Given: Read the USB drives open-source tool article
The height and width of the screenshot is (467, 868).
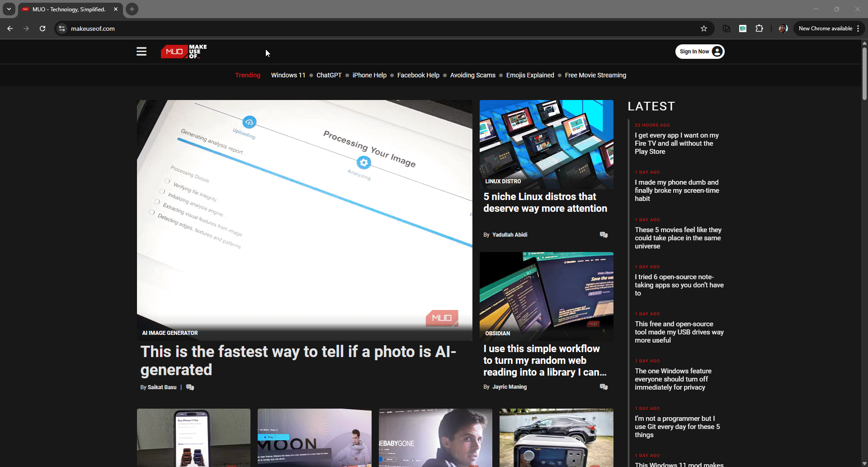Looking at the screenshot, I should click(x=679, y=332).
